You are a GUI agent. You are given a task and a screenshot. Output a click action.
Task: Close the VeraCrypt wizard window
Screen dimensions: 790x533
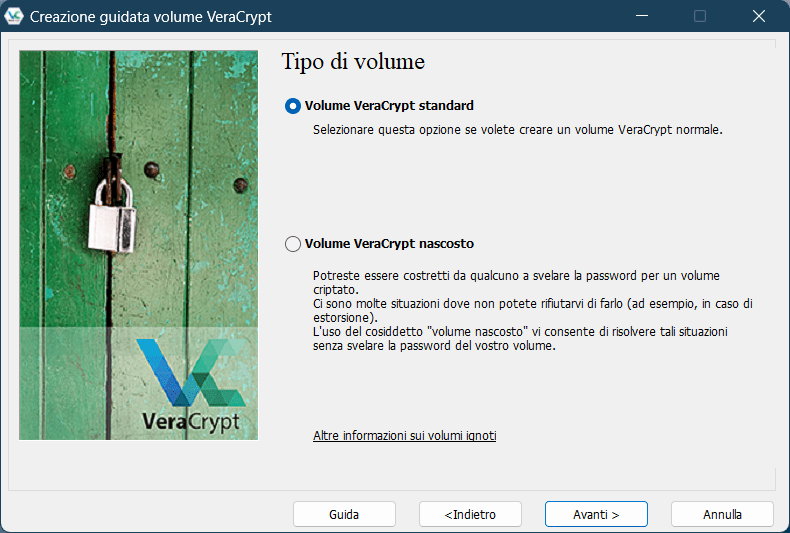[759, 16]
